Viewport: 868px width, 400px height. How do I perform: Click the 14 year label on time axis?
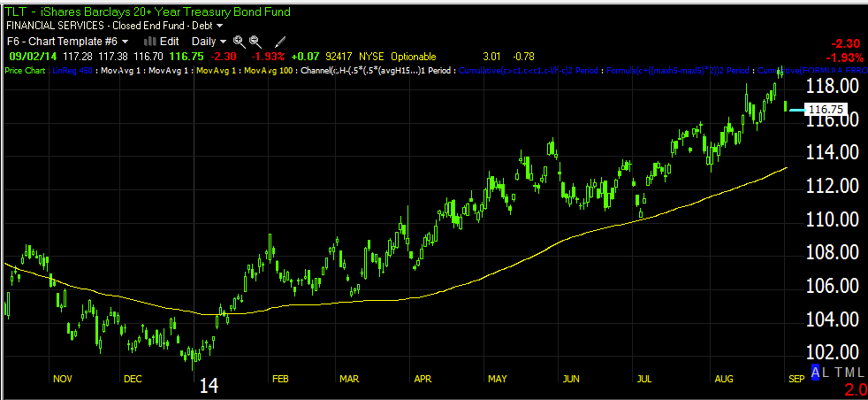pyautogui.click(x=209, y=386)
